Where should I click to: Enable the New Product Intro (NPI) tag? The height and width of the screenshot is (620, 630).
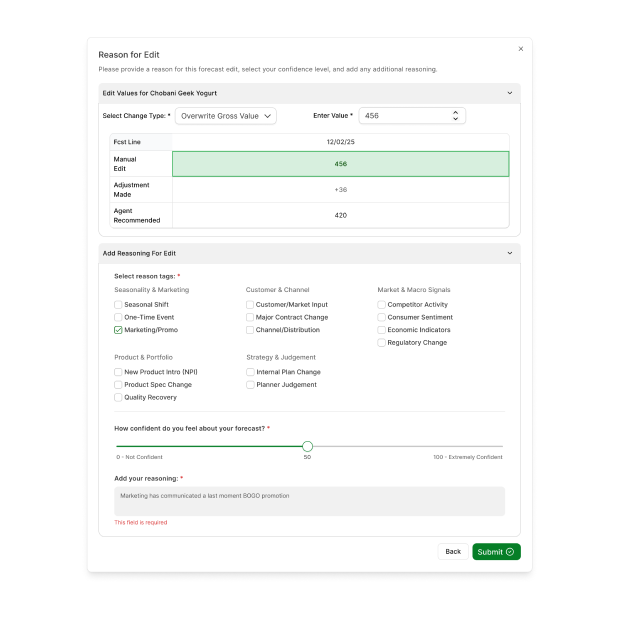118,372
